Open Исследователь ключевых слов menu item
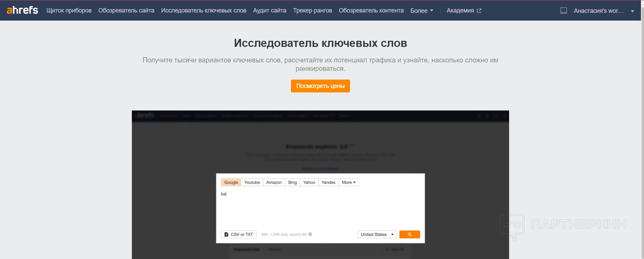The width and height of the screenshot is (644, 259). (x=204, y=10)
